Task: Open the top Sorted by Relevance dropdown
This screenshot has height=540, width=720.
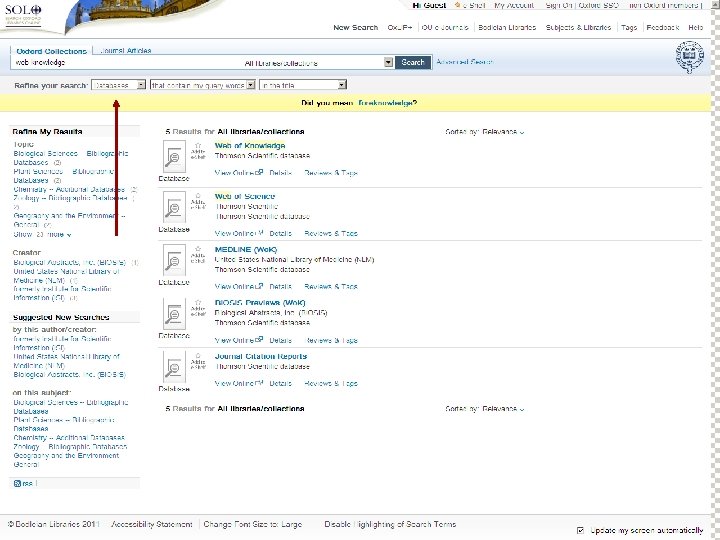Action: click(x=503, y=132)
